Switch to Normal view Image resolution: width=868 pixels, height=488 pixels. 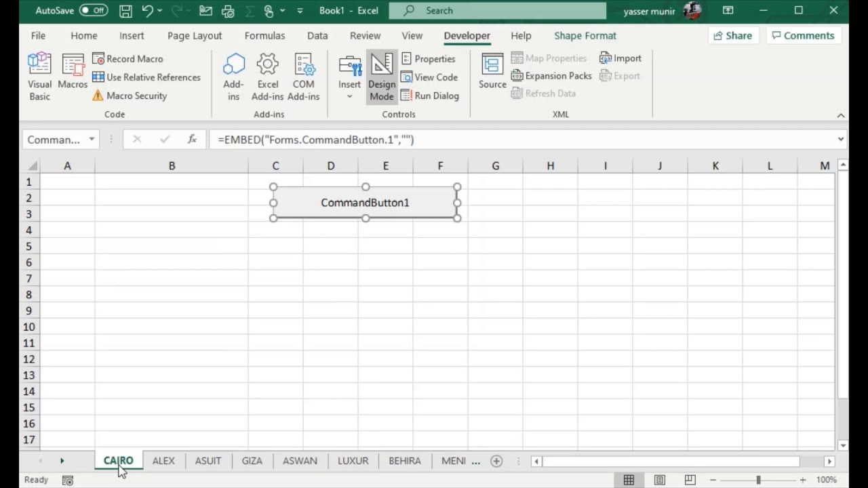(629, 480)
